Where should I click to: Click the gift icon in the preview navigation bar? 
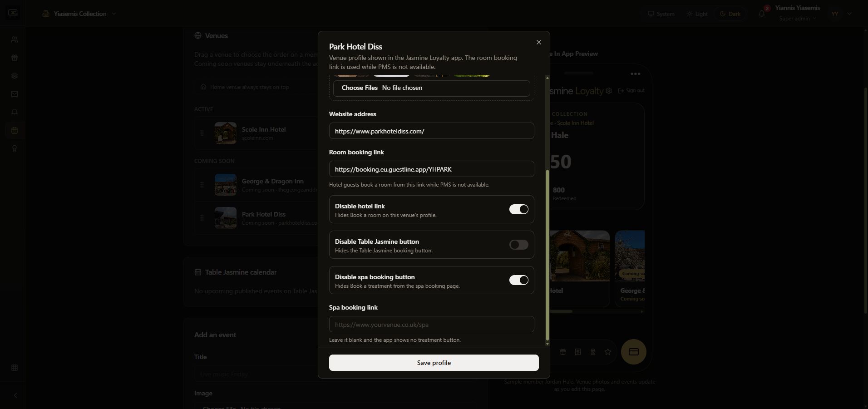(x=563, y=352)
